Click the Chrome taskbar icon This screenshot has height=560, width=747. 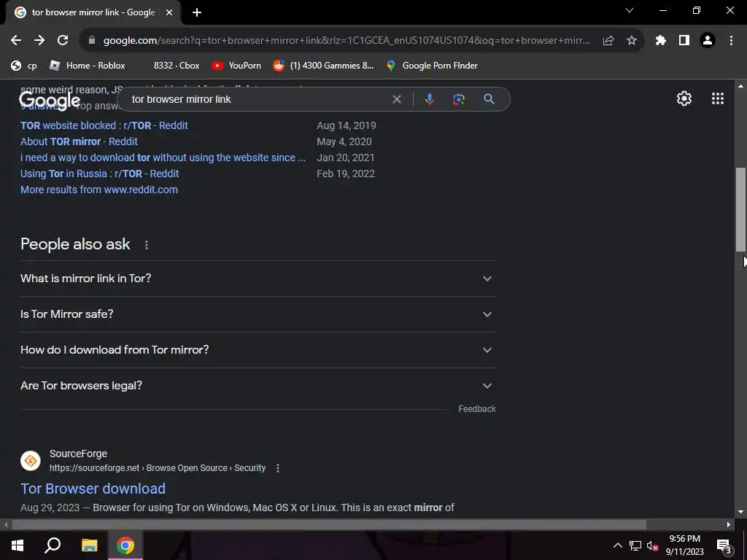tap(125, 545)
